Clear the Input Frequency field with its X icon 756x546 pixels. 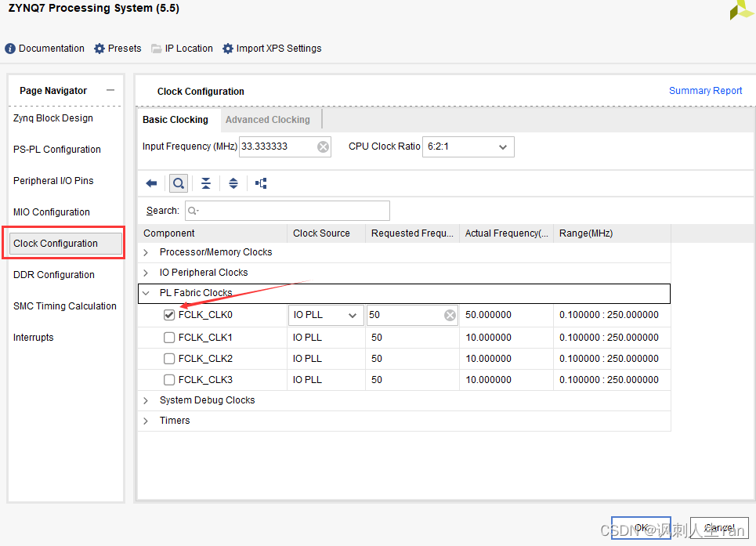[x=323, y=146]
